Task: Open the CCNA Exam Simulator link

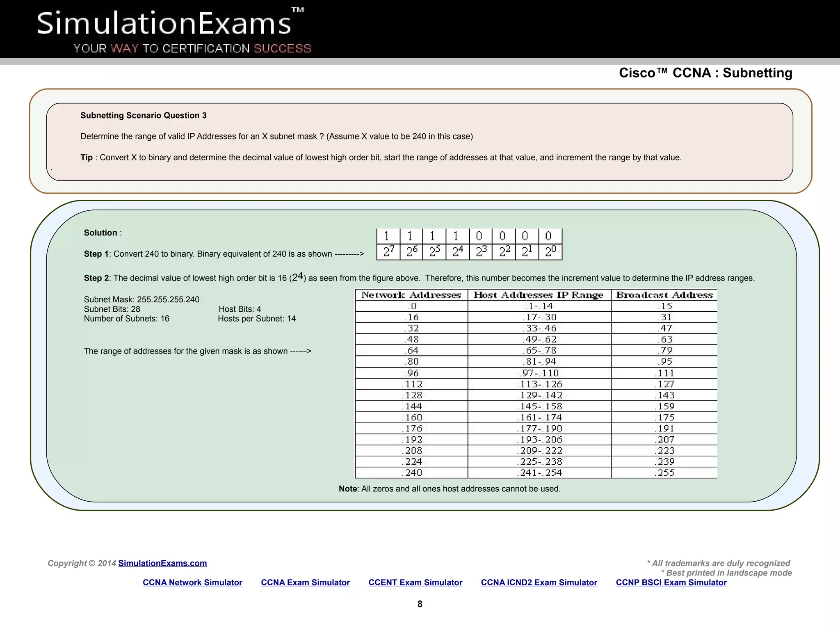Action: 306,582
